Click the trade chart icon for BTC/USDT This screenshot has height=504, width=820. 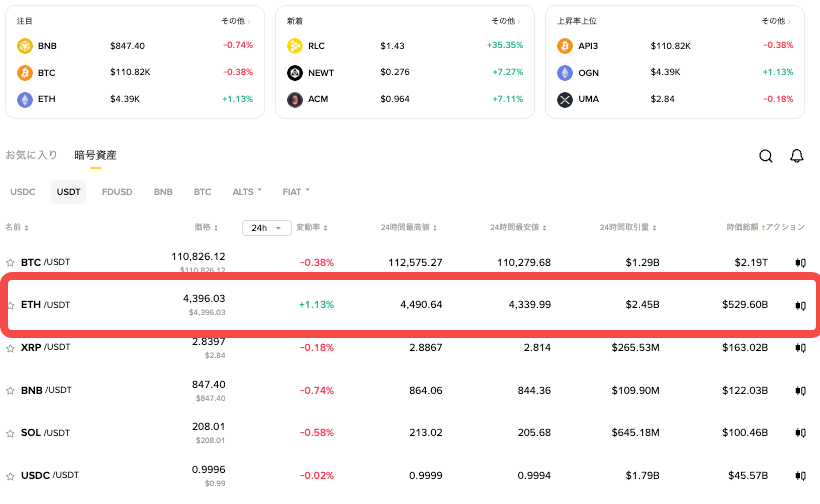(800, 263)
